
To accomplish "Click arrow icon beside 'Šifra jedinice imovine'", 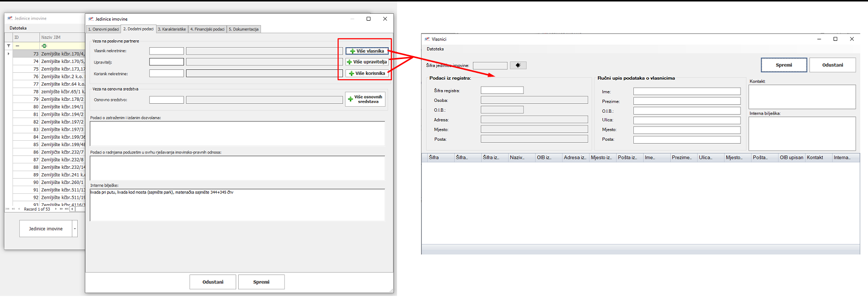I will pos(518,65).
